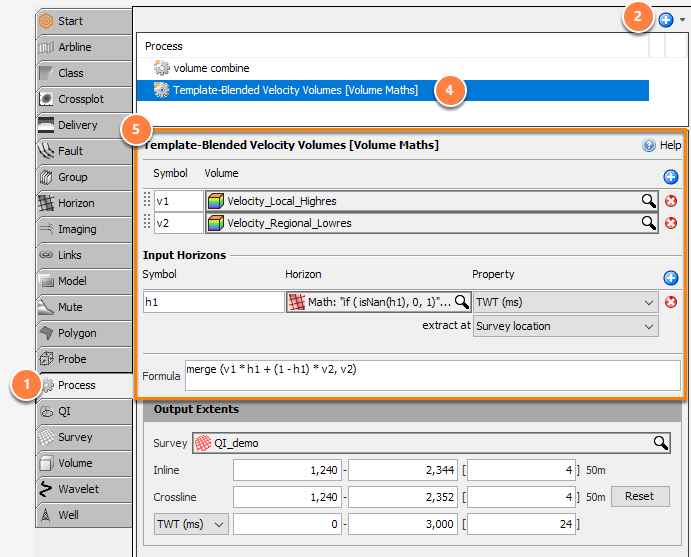Open the TWT (ms) domain dropdown in Output Extents
The height and width of the screenshot is (557, 691).
point(191,524)
